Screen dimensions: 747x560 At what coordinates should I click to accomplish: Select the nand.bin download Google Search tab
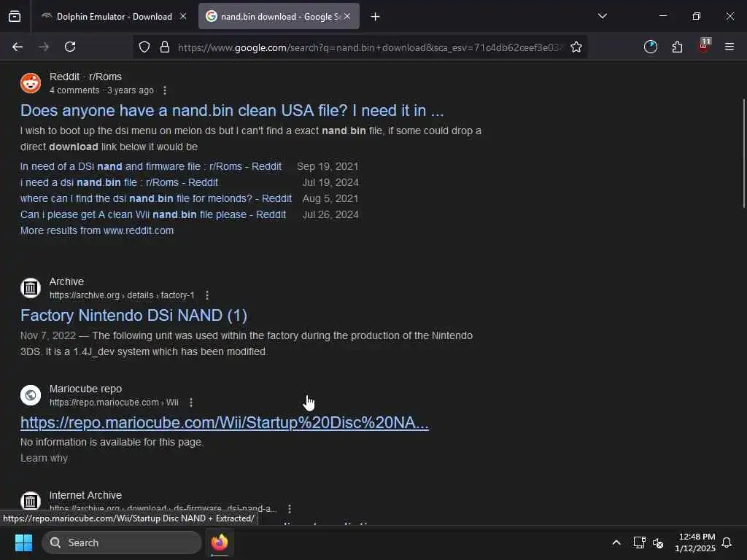tap(279, 16)
